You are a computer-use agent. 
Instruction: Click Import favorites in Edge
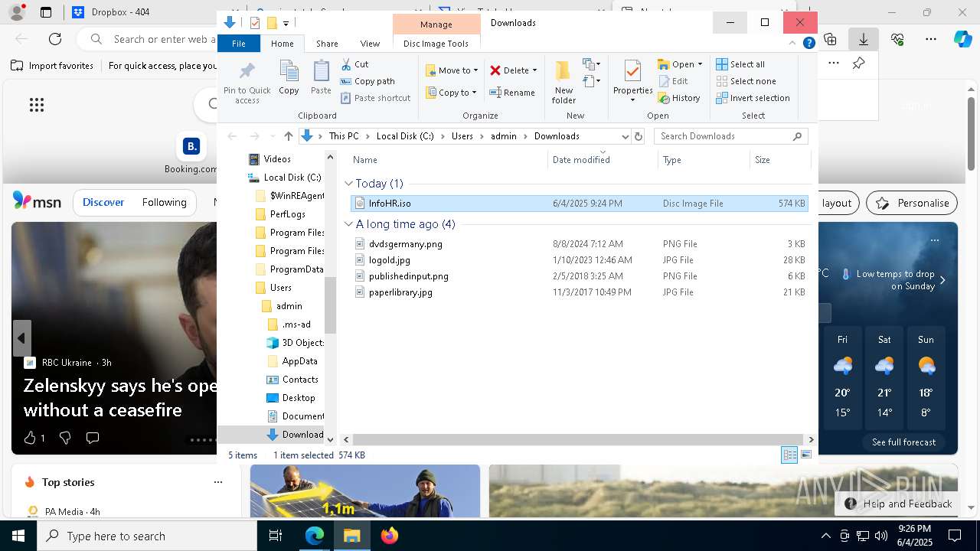click(x=53, y=66)
